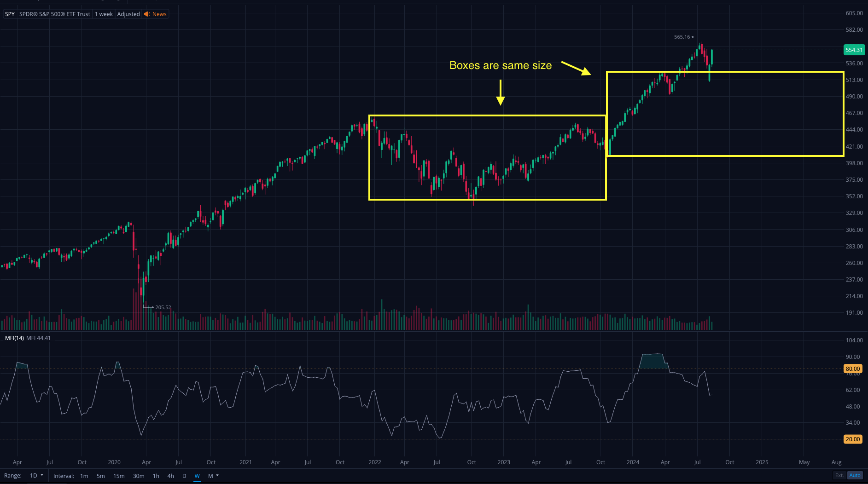Image resolution: width=868 pixels, height=484 pixels.
Task: Click the News megaphone icon
Action: click(147, 14)
